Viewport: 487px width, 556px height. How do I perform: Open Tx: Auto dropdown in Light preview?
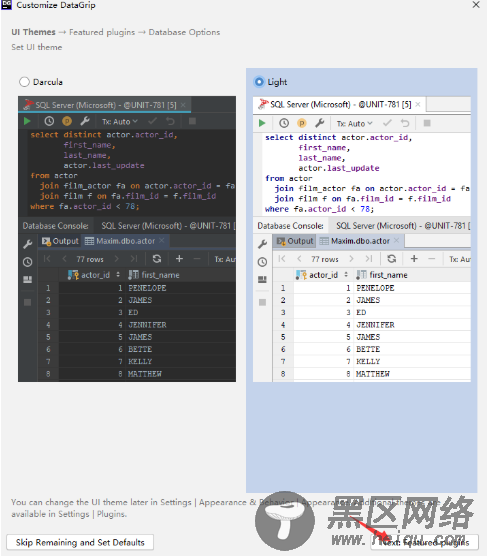click(x=355, y=123)
